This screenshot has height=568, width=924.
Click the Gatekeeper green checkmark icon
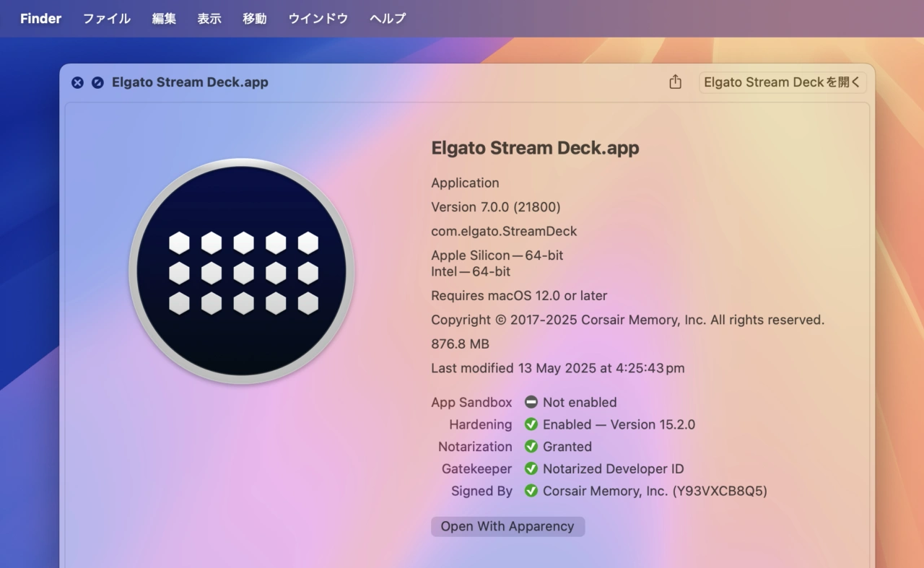tap(531, 468)
